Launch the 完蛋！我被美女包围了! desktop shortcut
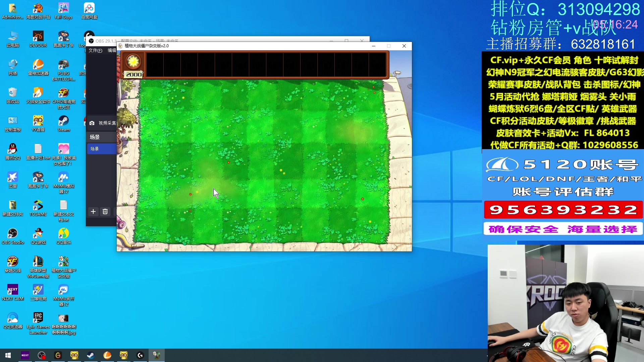This screenshot has width=644, height=362. (63, 155)
